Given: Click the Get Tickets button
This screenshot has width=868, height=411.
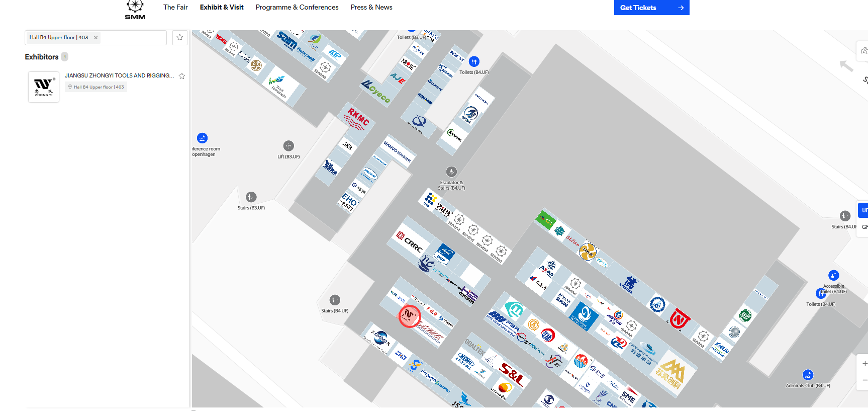Looking at the screenshot, I should pos(652,8).
